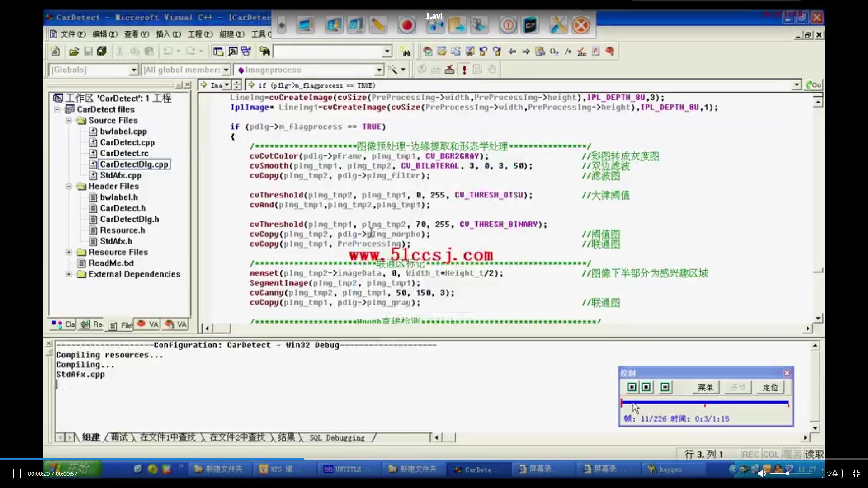Click the New Text File toolbar icon
The height and width of the screenshot is (488, 868).
click(56, 52)
